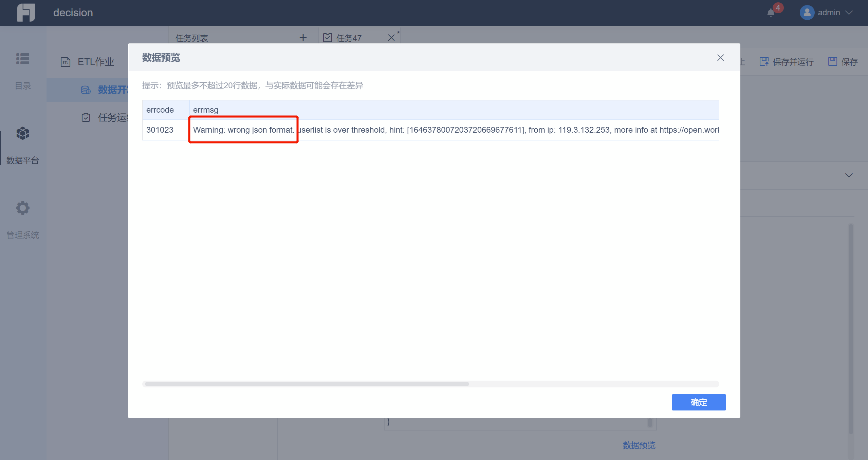Click the 数据预览 link at bottom
The height and width of the screenshot is (460, 868).
click(x=639, y=445)
